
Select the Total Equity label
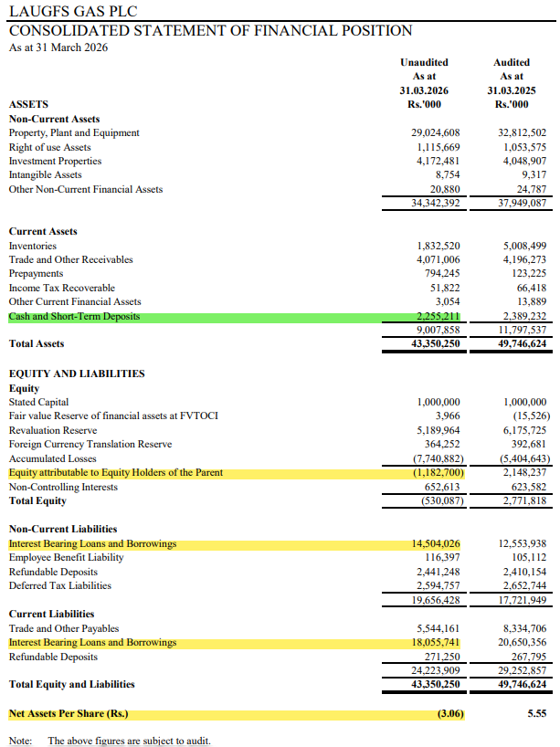(x=37, y=500)
